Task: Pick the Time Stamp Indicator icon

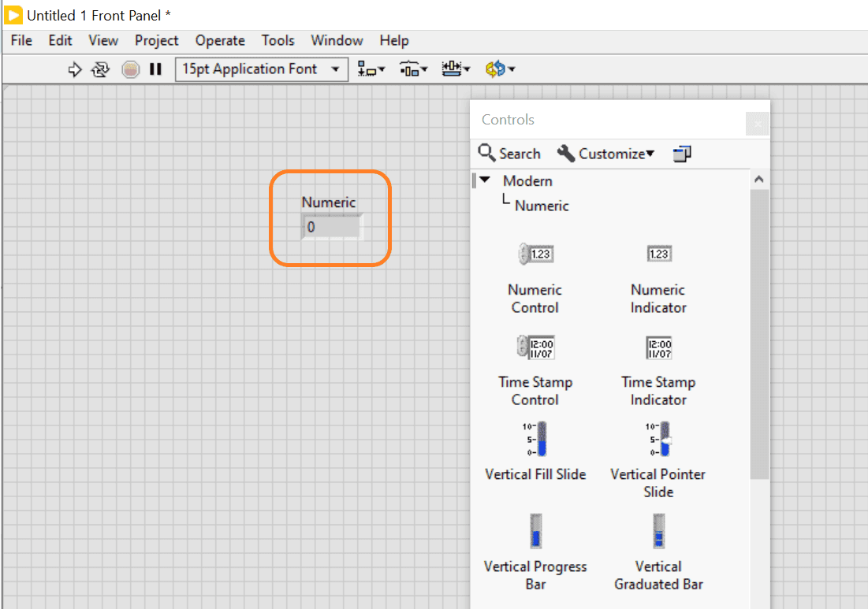Action: [658, 347]
